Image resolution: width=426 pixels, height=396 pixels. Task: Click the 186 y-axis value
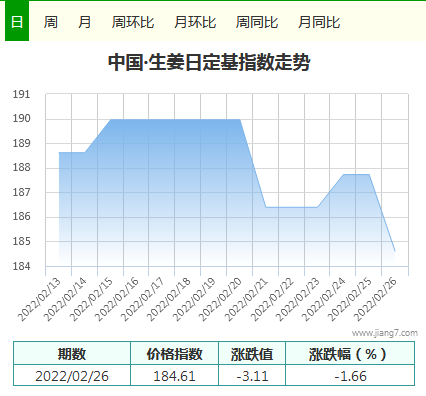pos(21,217)
